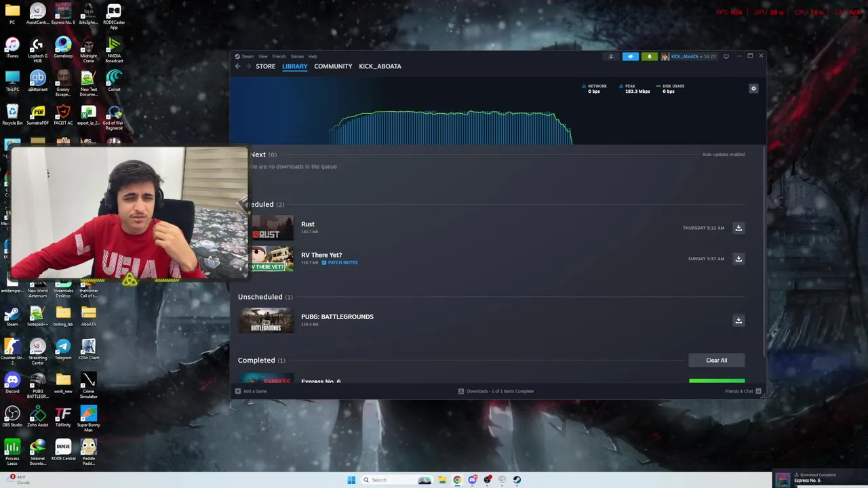
Task: Select the OBS Studio desktop icon
Action: click(12, 416)
